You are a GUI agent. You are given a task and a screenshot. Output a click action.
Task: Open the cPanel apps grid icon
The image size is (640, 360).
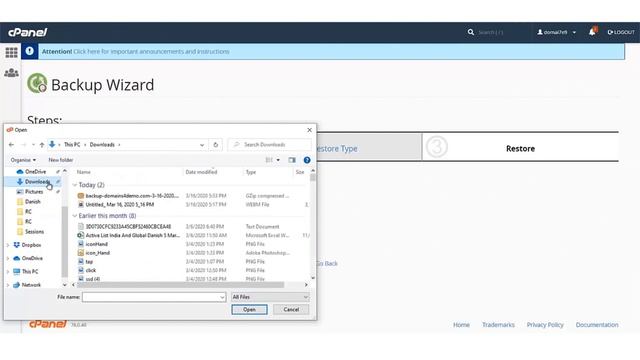[11, 52]
